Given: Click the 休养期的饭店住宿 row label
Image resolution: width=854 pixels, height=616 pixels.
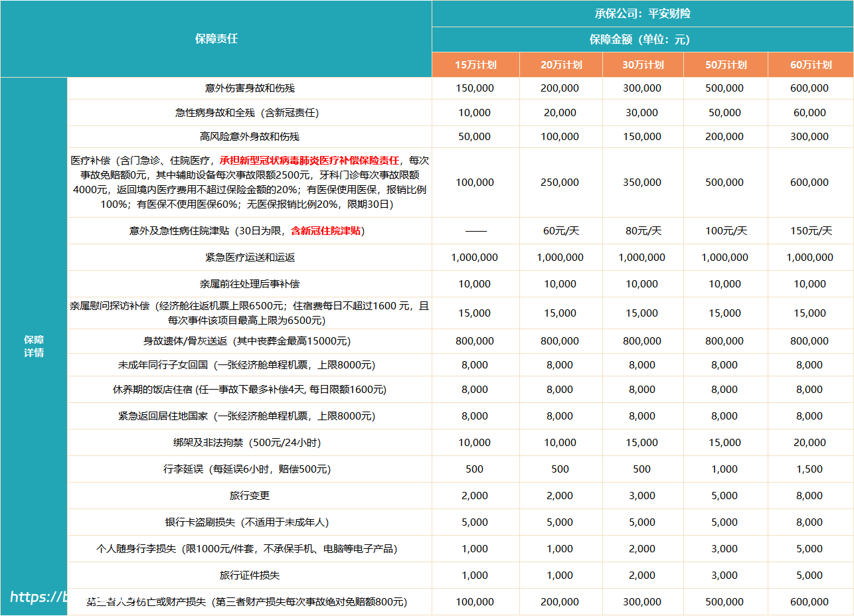Looking at the screenshot, I should pyautogui.click(x=249, y=389).
